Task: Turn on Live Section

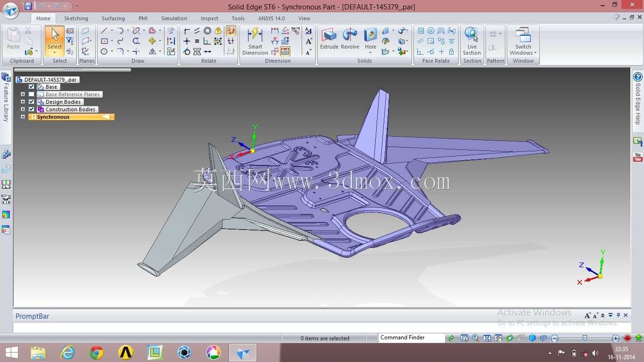Action: point(471,41)
